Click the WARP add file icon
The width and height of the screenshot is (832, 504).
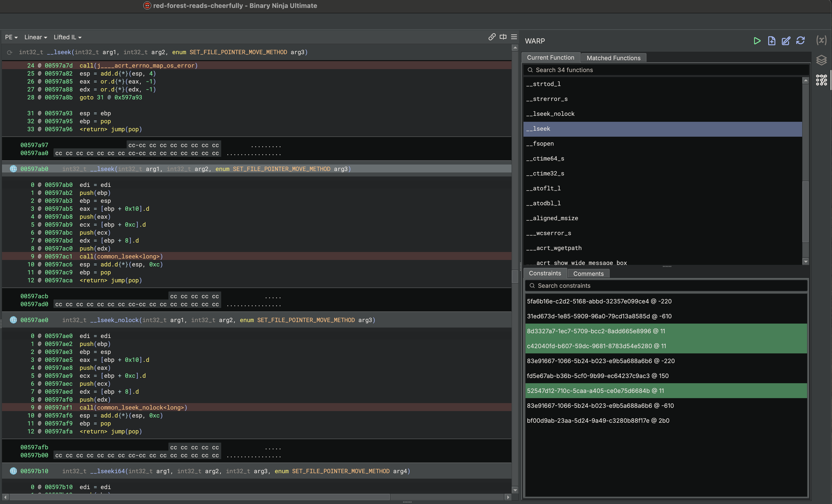click(771, 41)
